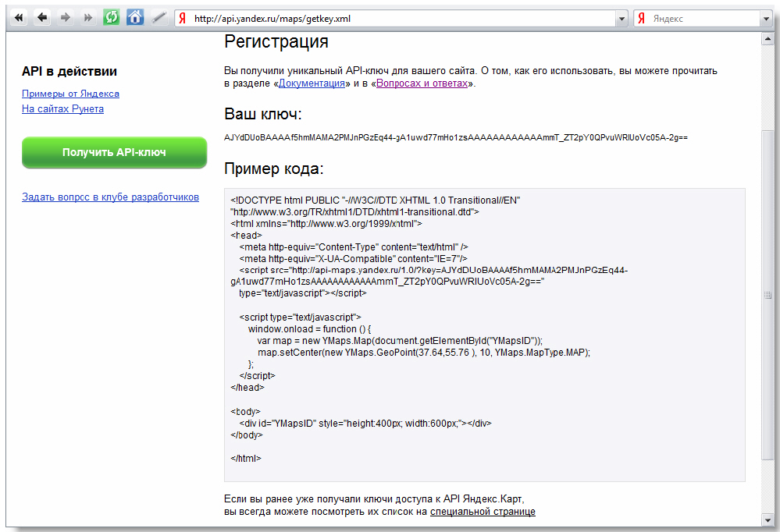Click the window.onload = function line
The width and height of the screenshot is (780, 532).
309,329
